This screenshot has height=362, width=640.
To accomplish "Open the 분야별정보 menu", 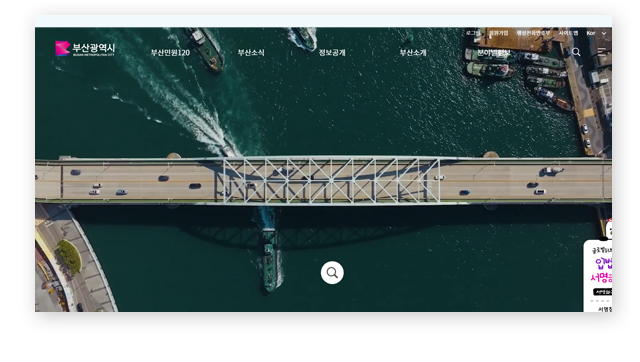I will click(x=494, y=53).
